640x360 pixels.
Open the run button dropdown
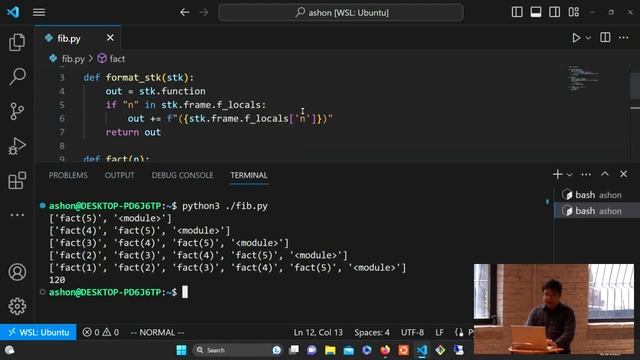tap(588, 38)
